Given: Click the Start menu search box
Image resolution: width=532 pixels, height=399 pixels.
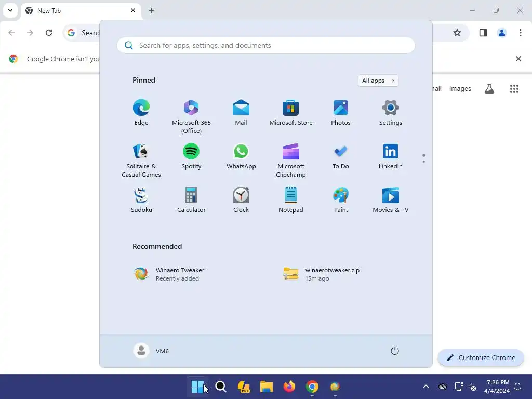Looking at the screenshot, I should pos(265,45).
